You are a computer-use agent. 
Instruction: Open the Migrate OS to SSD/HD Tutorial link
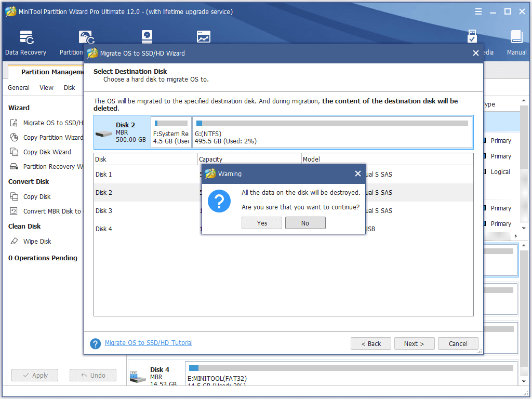(149, 343)
